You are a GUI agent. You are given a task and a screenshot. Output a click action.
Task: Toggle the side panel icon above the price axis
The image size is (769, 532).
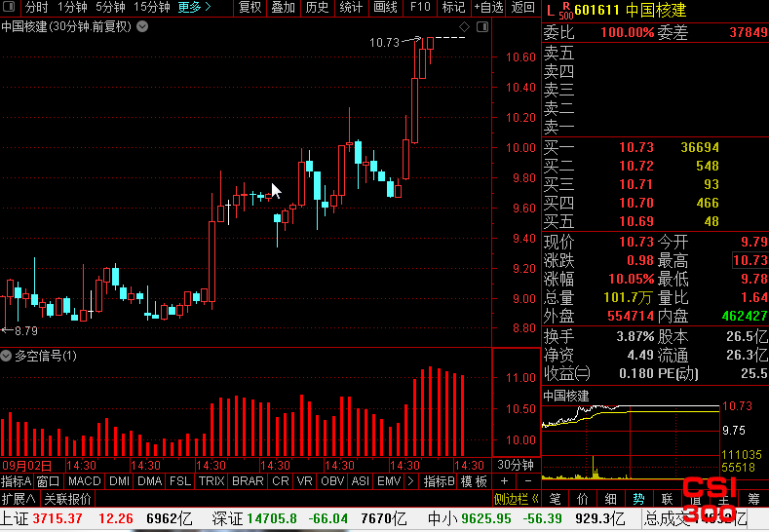click(482, 26)
